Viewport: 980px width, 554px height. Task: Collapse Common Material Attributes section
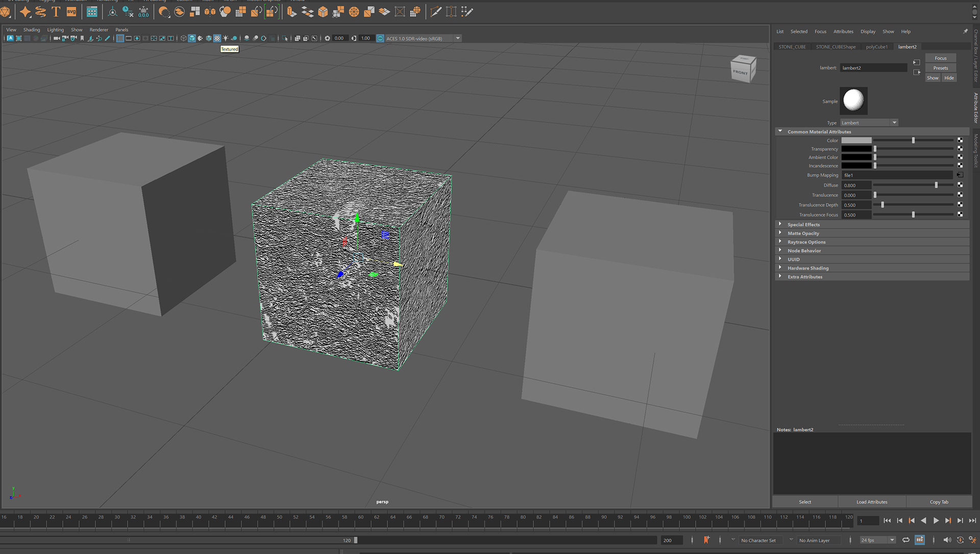780,132
